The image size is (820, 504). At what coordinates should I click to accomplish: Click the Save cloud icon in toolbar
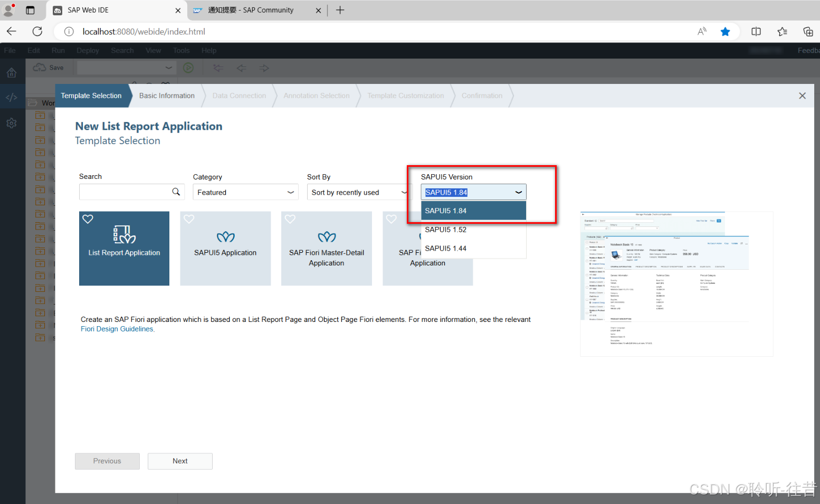pos(40,68)
